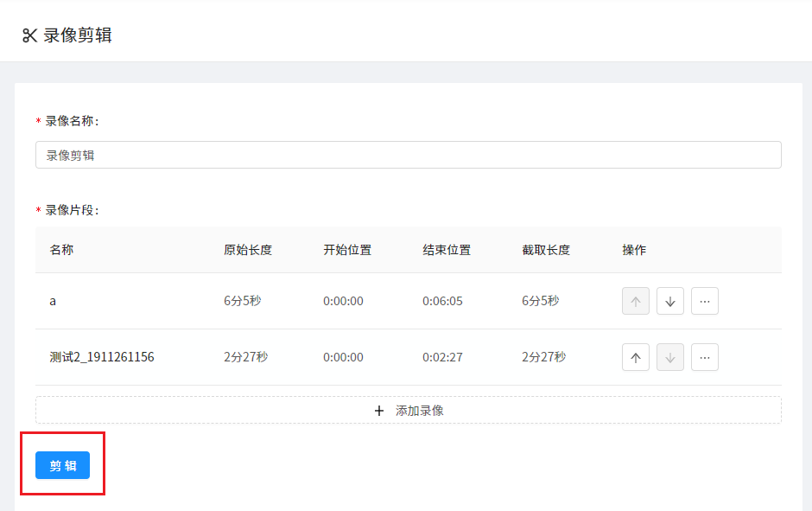The height and width of the screenshot is (511, 812).
Task: Move recording 'a' down with the arrow
Action: pos(670,301)
